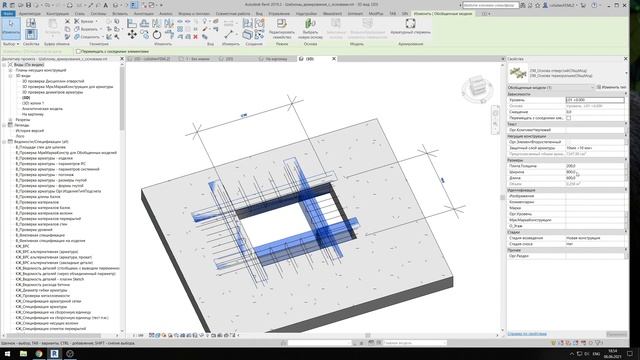Open 'Обобщенные модели (1)' instance filter dropdown
Image resolution: width=640 pixels, height=360 pixels.
coord(551,87)
